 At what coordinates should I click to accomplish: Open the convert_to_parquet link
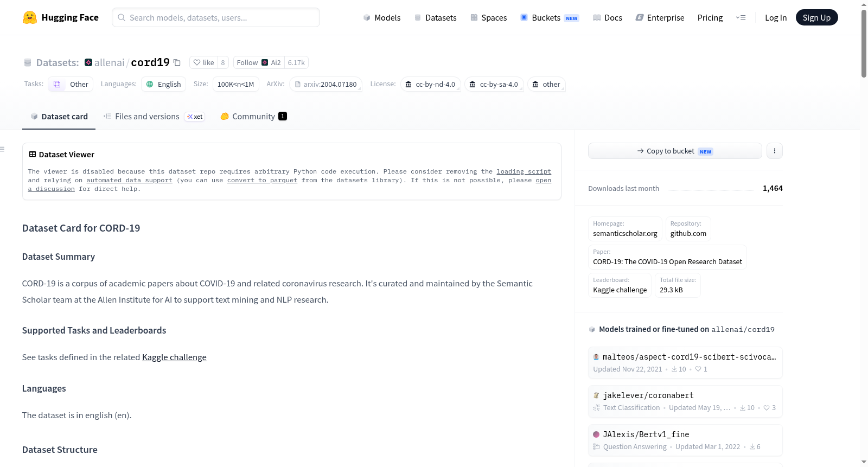point(262,180)
